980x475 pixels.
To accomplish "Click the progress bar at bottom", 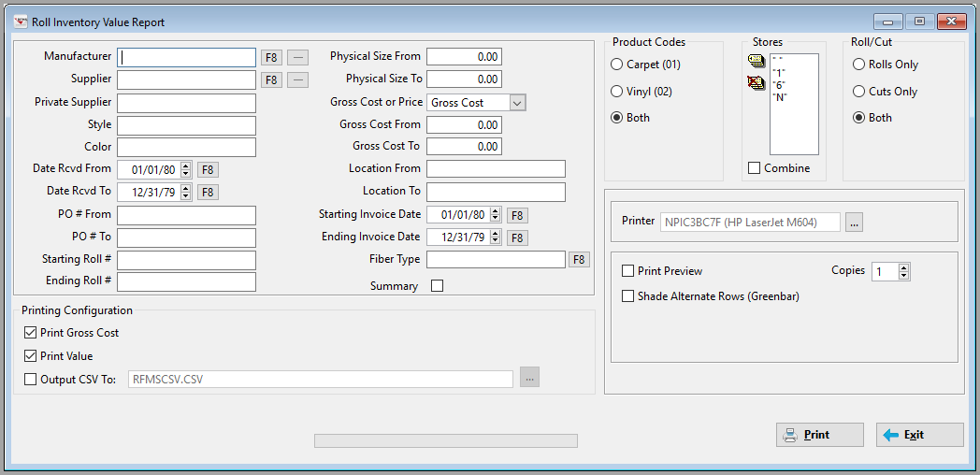I will (446, 440).
